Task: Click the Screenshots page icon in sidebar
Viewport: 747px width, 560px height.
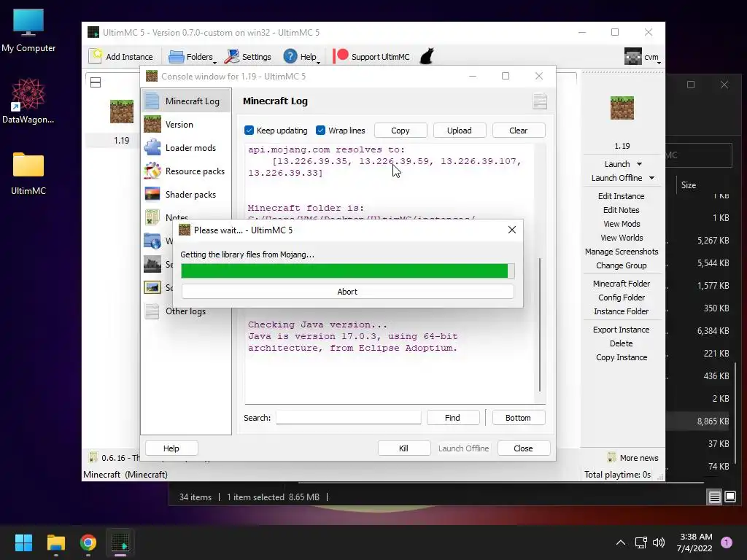Action: [x=152, y=287]
